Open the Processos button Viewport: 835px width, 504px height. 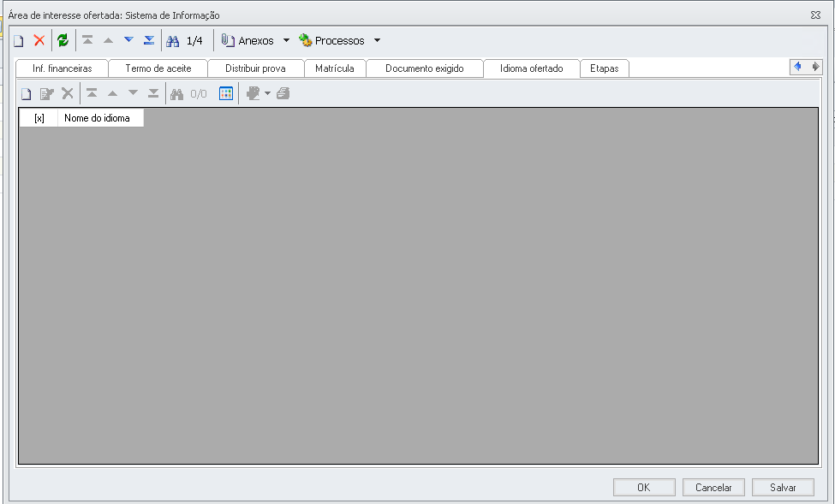click(331, 40)
